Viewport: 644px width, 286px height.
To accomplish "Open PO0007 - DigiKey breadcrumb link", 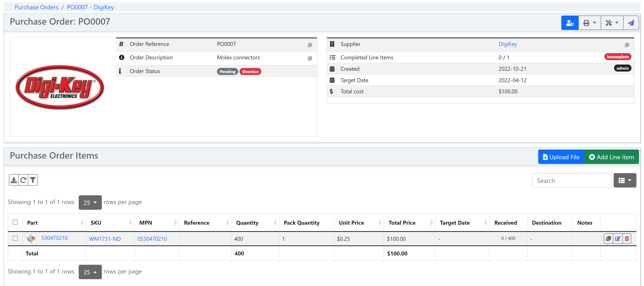I will (x=90, y=7).
